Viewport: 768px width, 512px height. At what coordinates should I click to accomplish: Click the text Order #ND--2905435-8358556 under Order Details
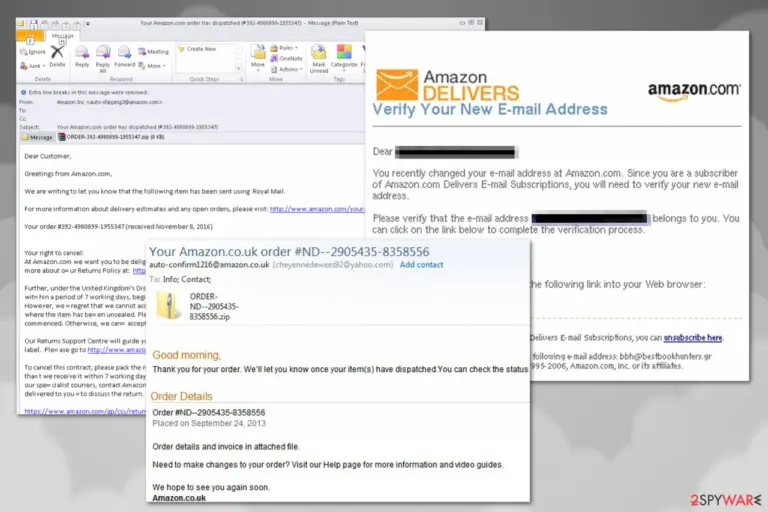pyautogui.click(x=209, y=413)
